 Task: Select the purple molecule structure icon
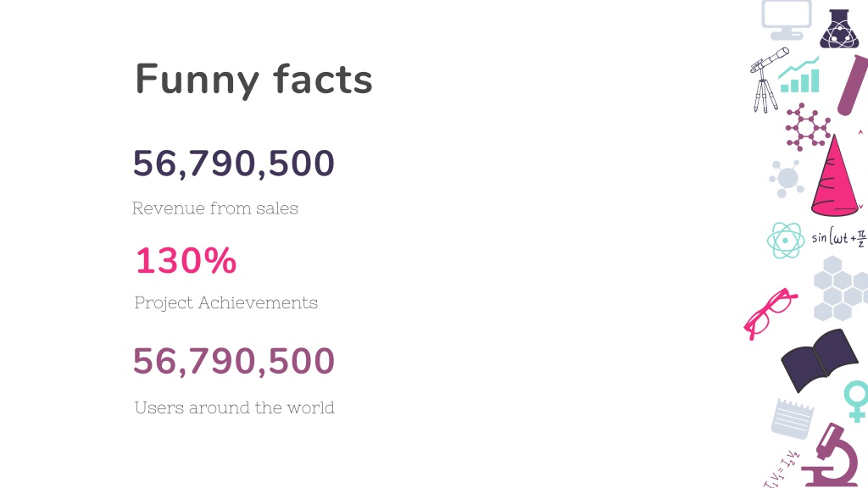tap(808, 127)
